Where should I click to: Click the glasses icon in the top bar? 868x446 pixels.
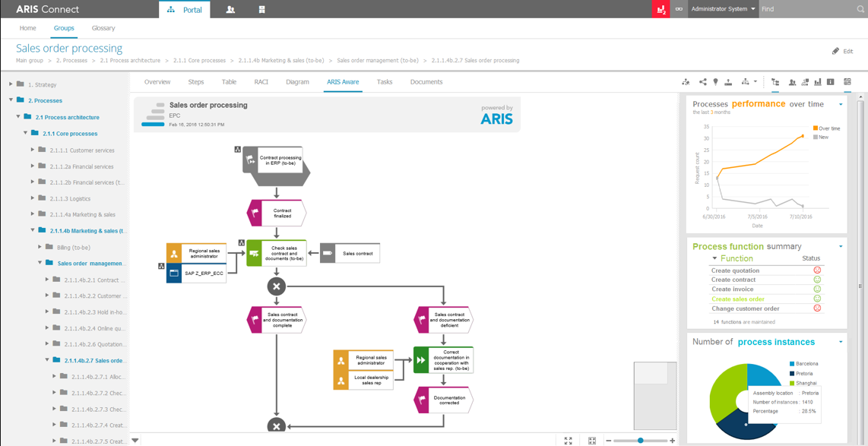(x=679, y=9)
